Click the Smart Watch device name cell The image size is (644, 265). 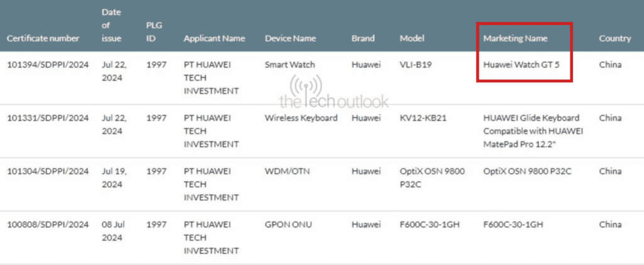pyautogui.click(x=290, y=64)
